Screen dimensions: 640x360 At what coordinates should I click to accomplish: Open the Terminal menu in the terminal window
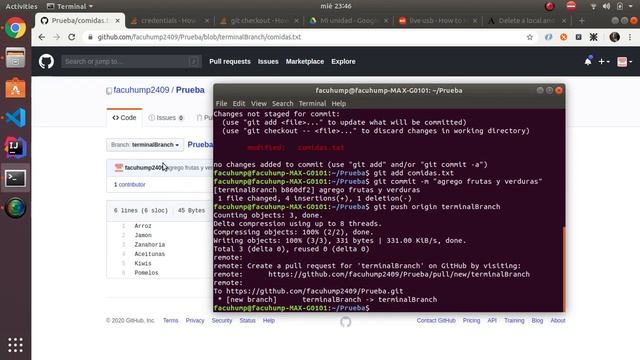click(x=312, y=104)
